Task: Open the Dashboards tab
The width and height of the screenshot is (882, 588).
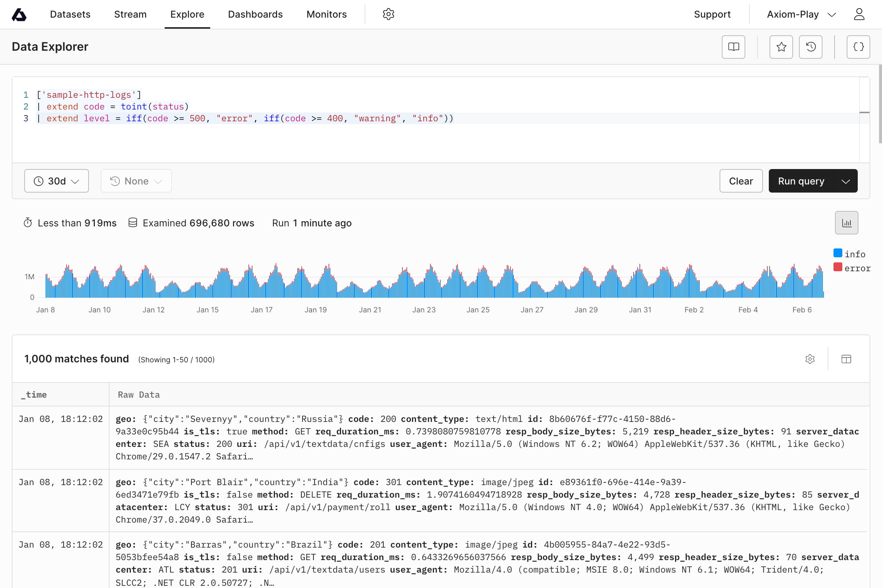Action: pos(255,14)
